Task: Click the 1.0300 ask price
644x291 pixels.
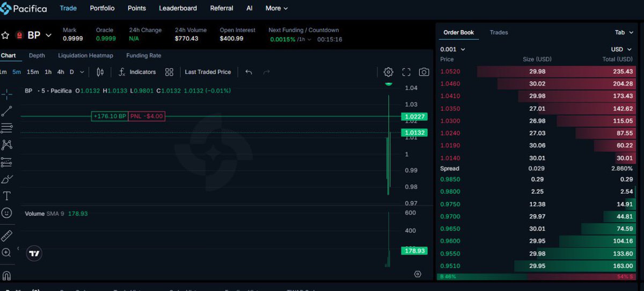Action: (450, 121)
